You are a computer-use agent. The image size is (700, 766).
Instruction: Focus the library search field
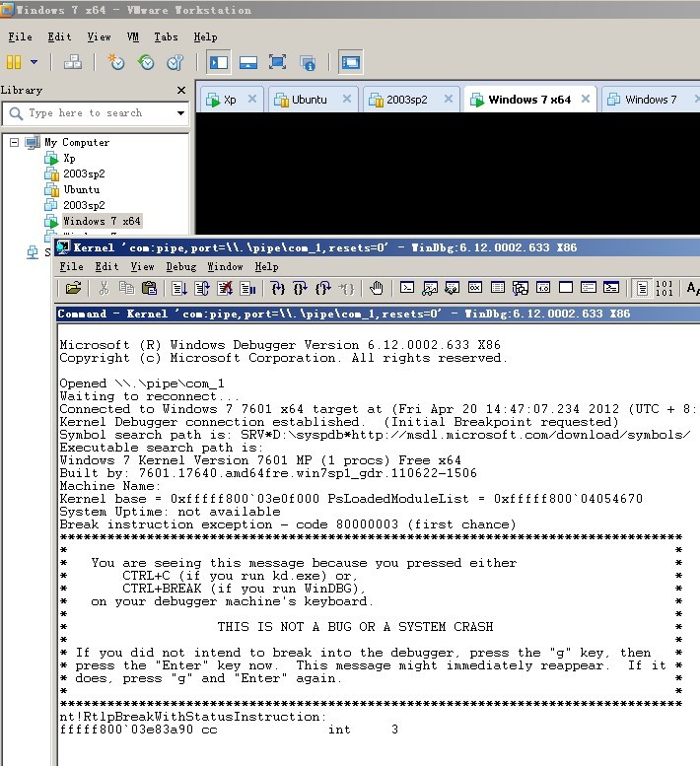(96, 113)
